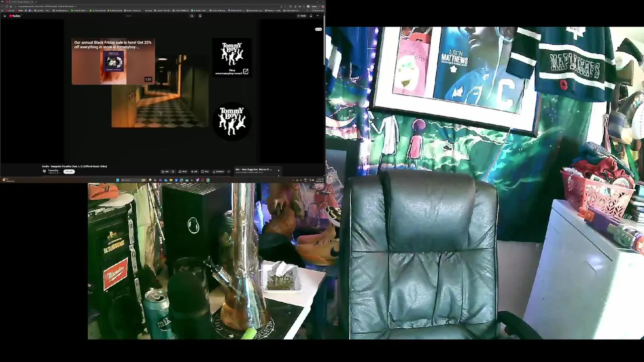The height and width of the screenshot is (362, 644).
Task: Click the Windows Start button
Action: [117, 180]
